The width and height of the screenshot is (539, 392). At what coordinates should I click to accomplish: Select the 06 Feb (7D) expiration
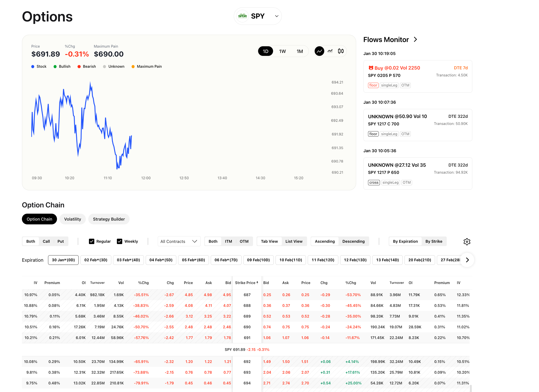226,260
